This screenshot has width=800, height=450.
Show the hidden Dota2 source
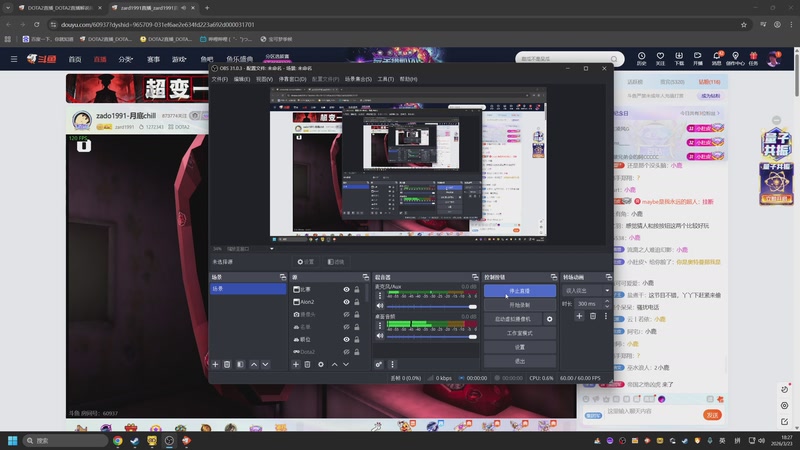(x=346, y=352)
